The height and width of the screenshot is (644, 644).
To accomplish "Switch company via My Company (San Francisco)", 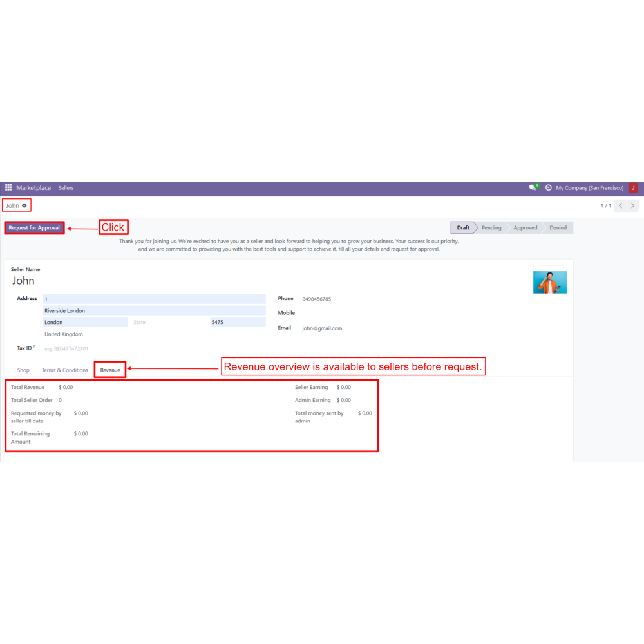I will pyautogui.click(x=589, y=188).
